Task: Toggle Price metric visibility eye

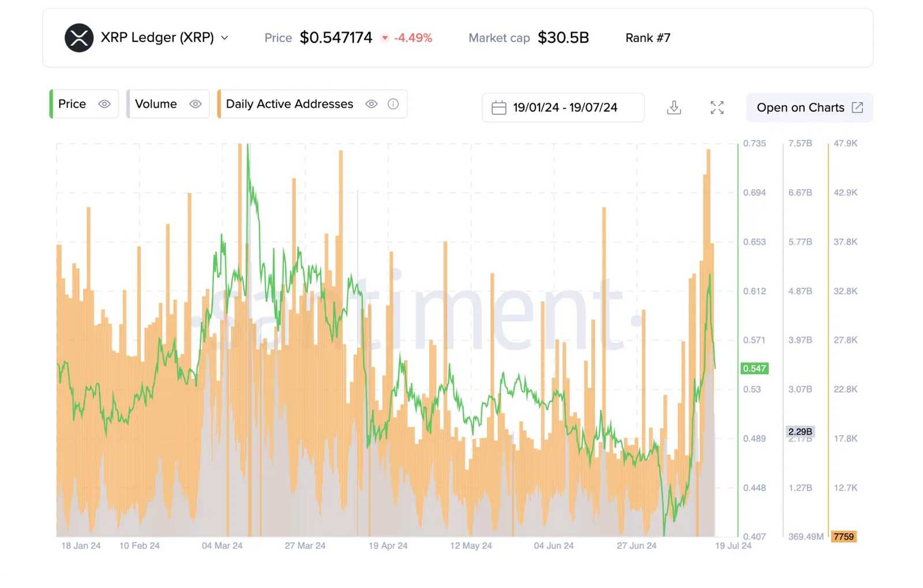Action: [104, 104]
